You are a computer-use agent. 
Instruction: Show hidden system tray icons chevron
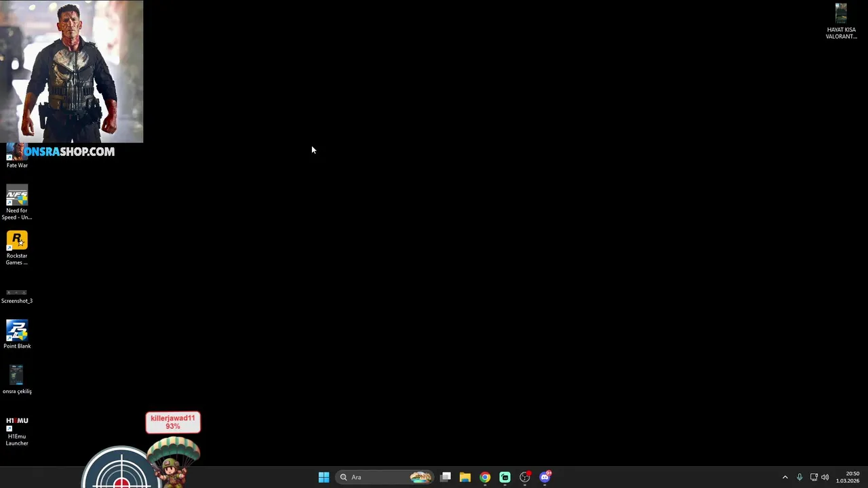[785, 477]
